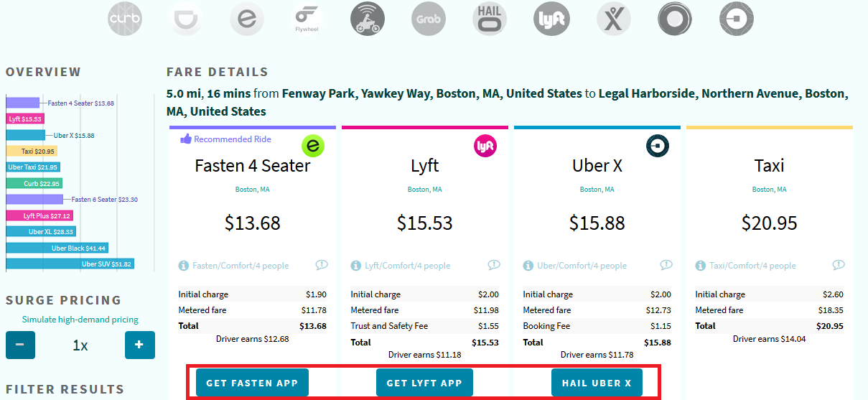Increase surge pricing with plus button

coord(139,345)
